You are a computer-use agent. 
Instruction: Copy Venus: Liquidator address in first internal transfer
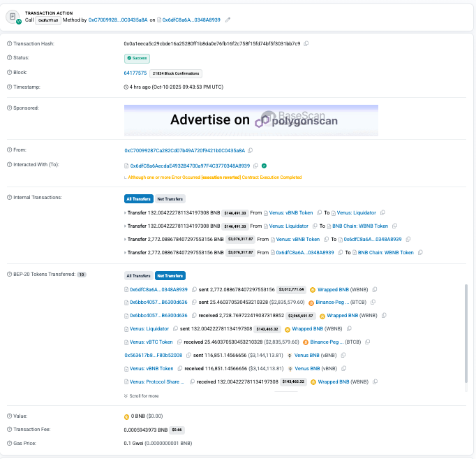382,212
